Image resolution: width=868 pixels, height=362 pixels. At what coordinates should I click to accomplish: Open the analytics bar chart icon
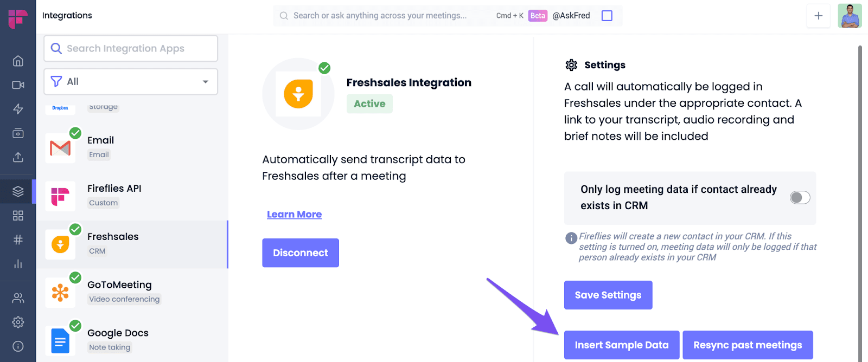tap(18, 264)
